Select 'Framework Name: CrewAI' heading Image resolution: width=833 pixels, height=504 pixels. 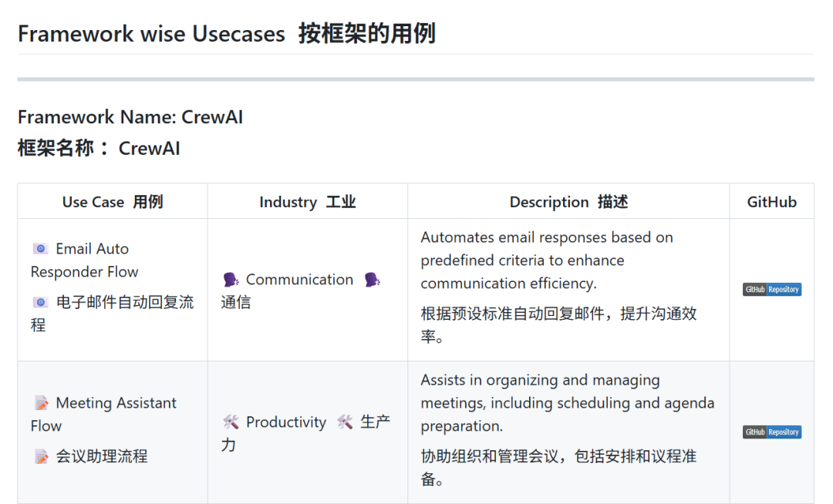pos(130,116)
